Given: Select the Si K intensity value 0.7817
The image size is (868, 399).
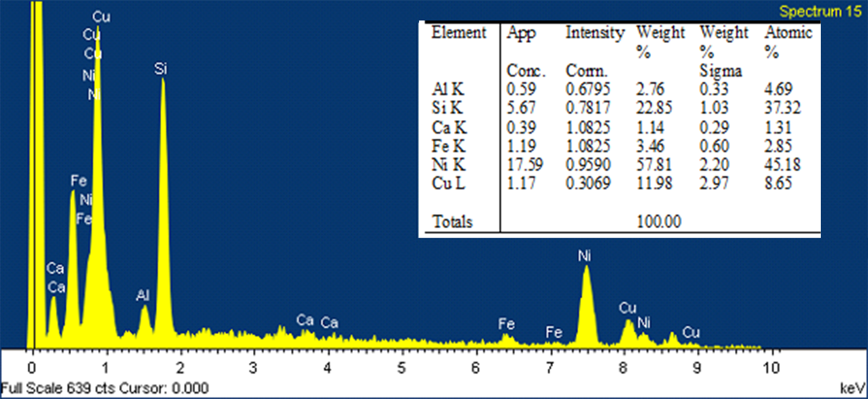Looking at the screenshot, I should 587,108.
